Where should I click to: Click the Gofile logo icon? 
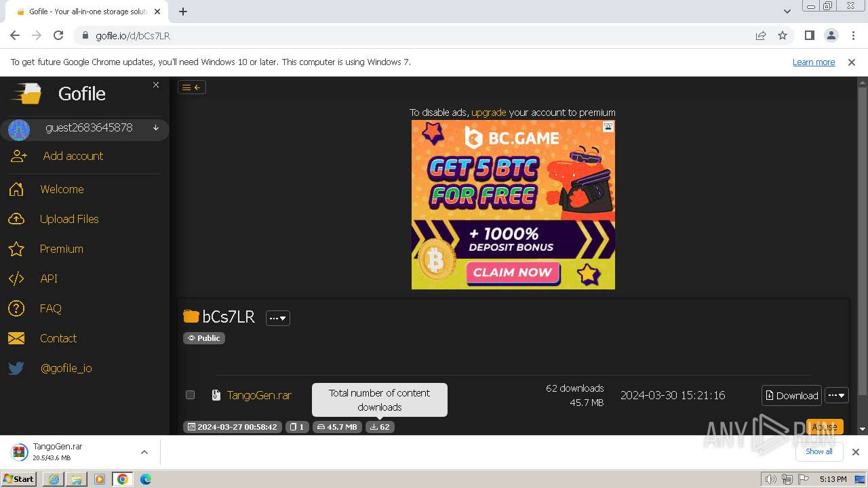pos(26,94)
